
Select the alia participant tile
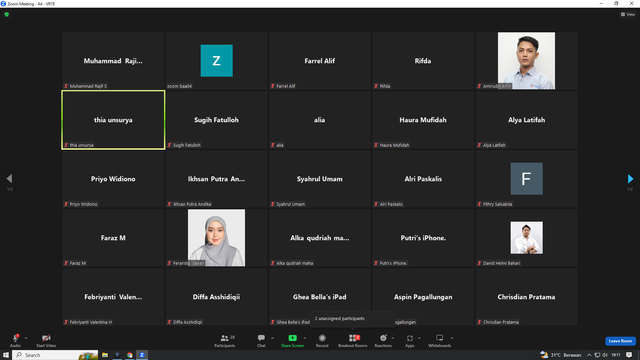320,120
